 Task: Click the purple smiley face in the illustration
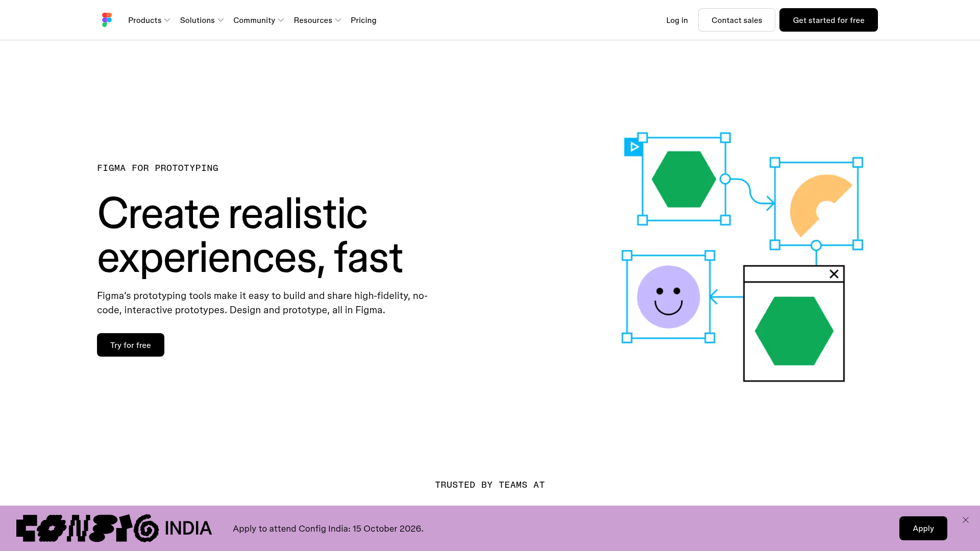(x=668, y=297)
